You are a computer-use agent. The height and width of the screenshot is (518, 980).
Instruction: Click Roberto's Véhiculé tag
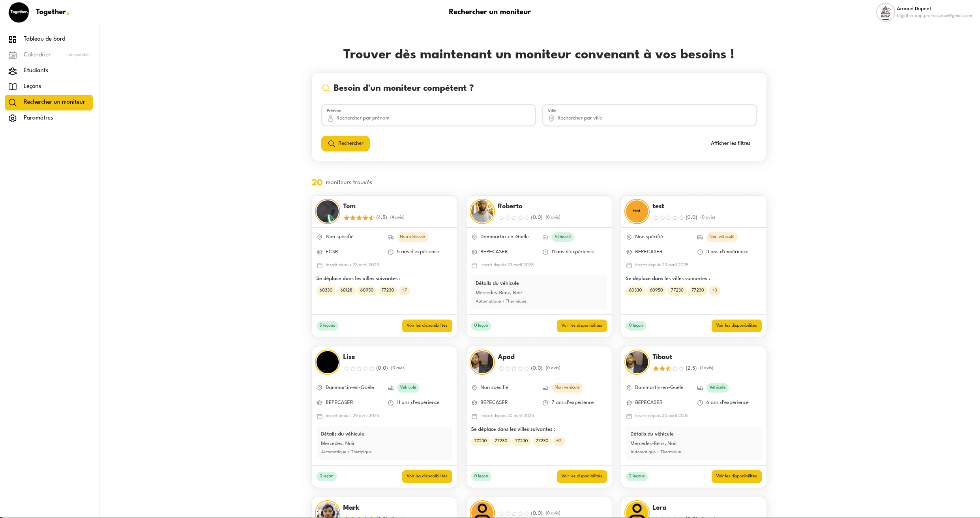pyautogui.click(x=563, y=237)
